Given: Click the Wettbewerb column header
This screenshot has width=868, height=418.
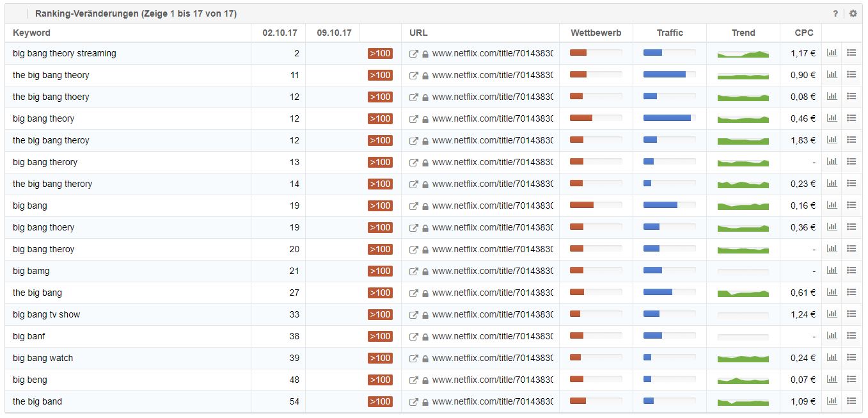Looking at the screenshot, I should (596, 33).
